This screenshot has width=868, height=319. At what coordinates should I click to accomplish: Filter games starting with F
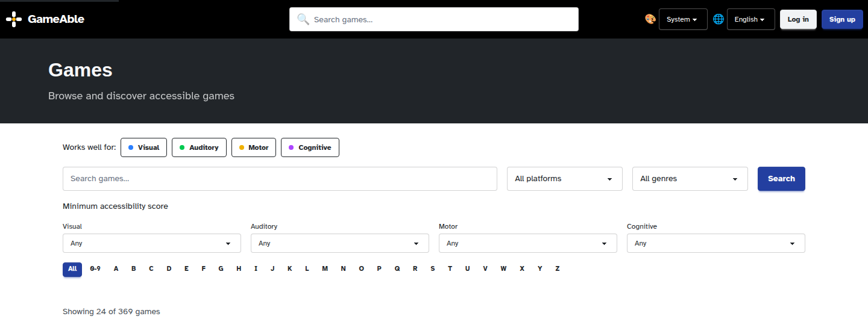coord(204,269)
